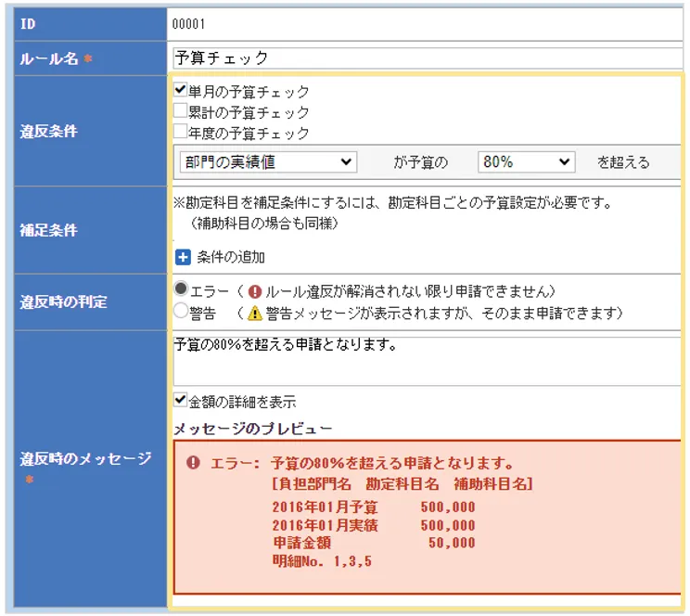The height and width of the screenshot is (616, 690).
Task: Click the 違反条件 row header label
Action: pos(49,131)
